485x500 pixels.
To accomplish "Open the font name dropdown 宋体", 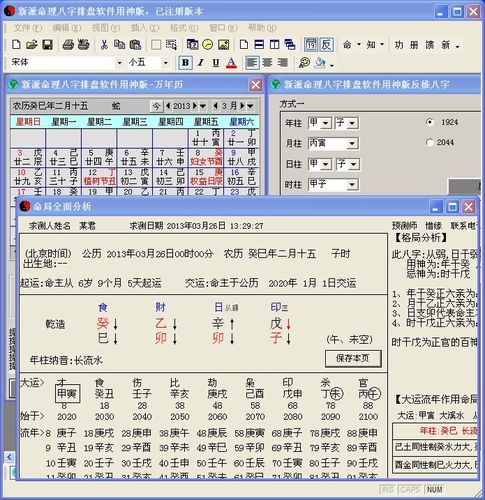I will (x=119, y=63).
